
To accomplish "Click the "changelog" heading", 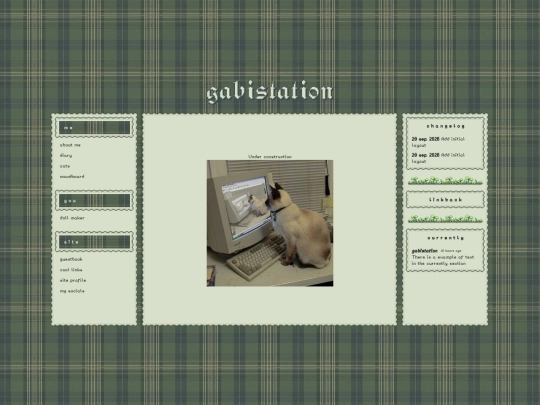I will point(445,126).
